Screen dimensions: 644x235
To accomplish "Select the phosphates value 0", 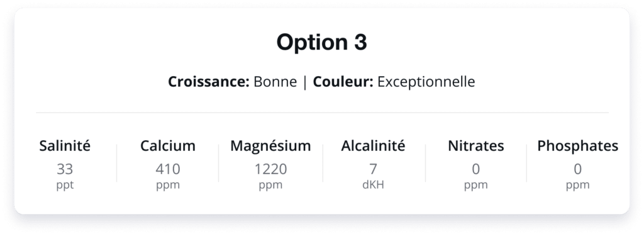I will (577, 169).
